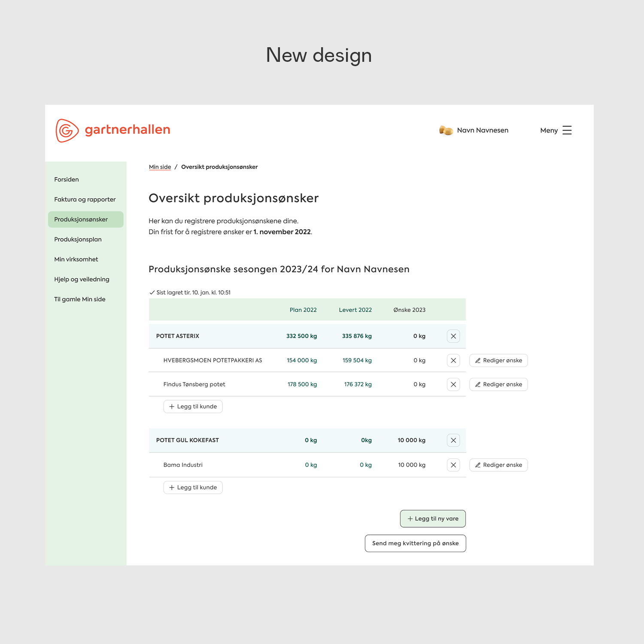Edit the Bama Industri wish

point(498,465)
